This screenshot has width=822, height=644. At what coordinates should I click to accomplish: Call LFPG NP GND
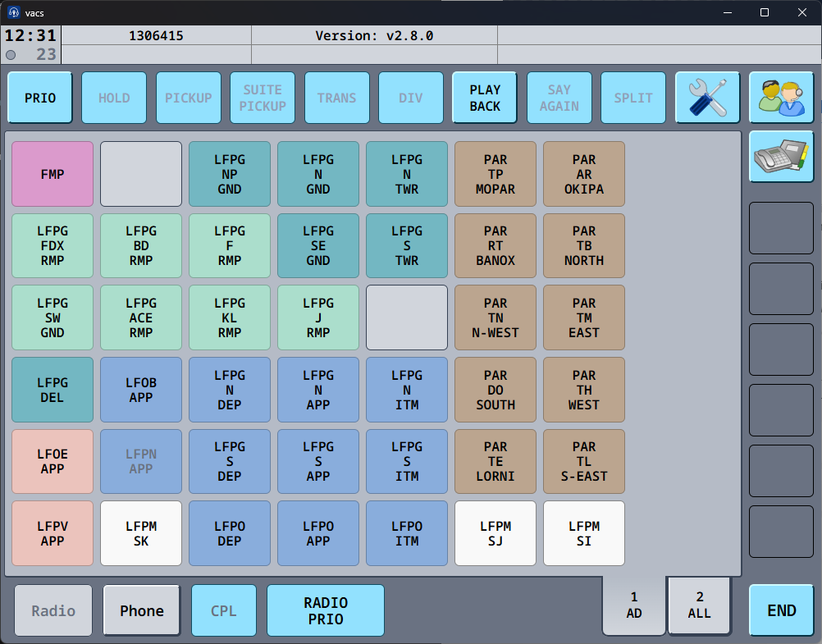[230, 174]
